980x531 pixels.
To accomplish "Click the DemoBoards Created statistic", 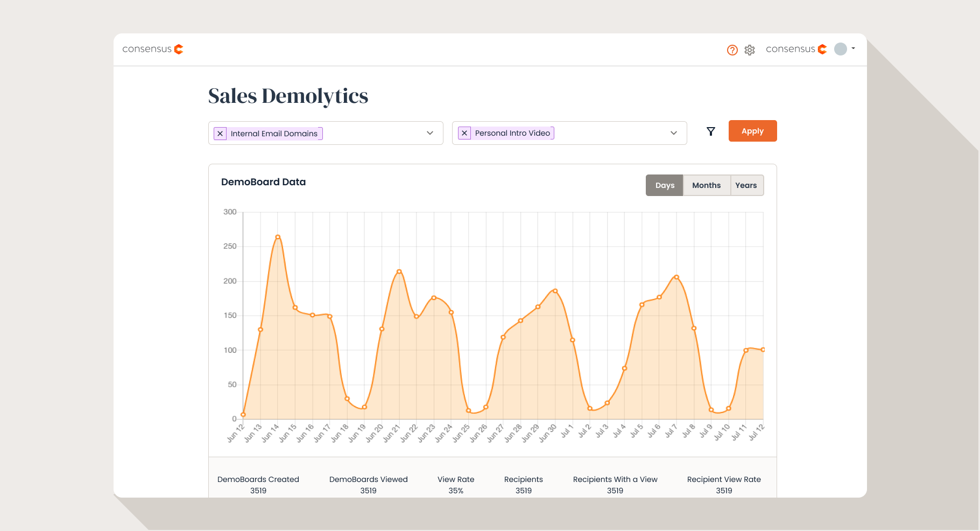I will (x=258, y=485).
